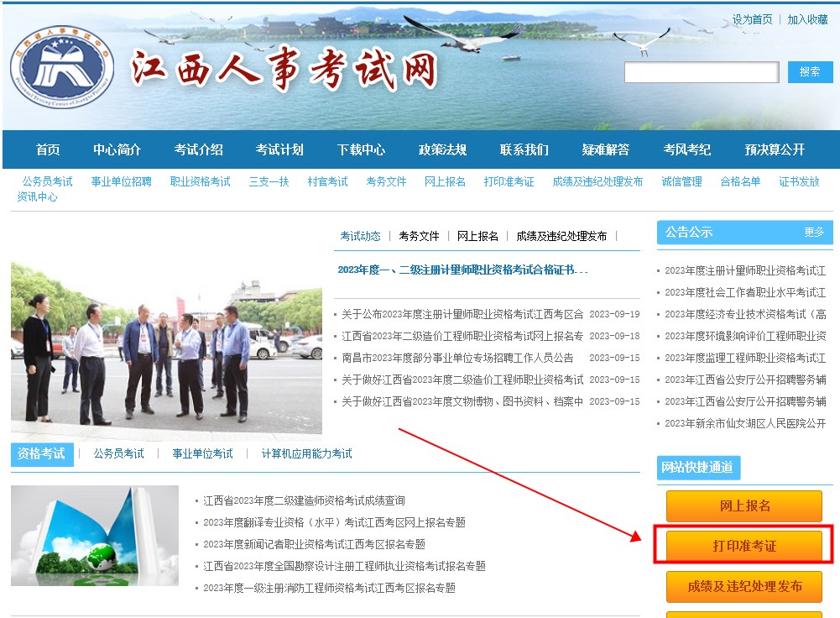Click 加入收藏 link at top

click(807, 19)
